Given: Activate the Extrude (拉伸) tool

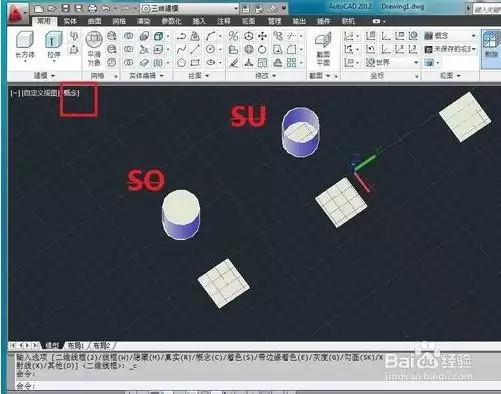Looking at the screenshot, I should click(53, 46).
